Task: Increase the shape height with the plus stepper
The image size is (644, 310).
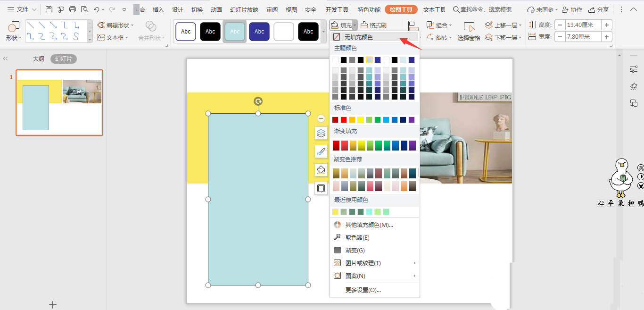Action: coord(607,25)
